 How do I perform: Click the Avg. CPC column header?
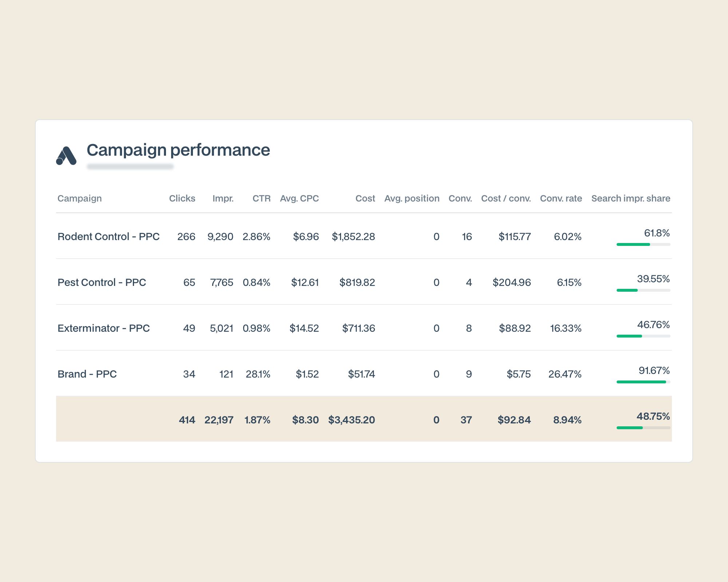[x=300, y=198]
